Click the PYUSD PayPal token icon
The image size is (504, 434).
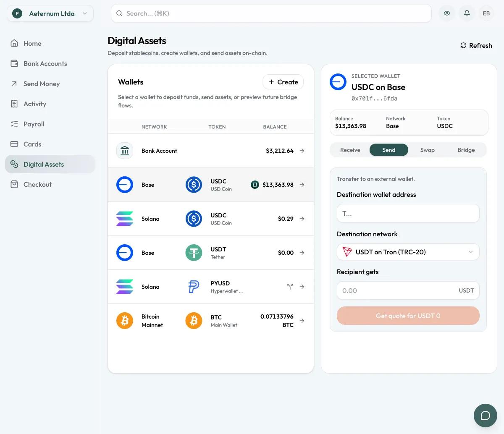194,287
